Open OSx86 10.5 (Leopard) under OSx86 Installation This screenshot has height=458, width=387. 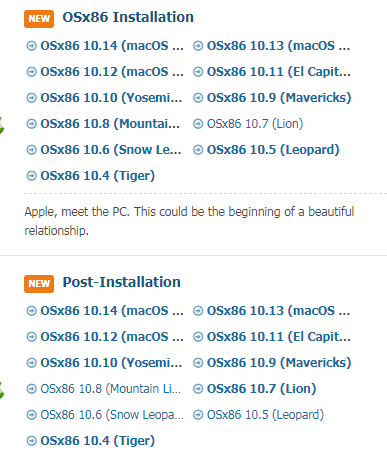(x=273, y=150)
